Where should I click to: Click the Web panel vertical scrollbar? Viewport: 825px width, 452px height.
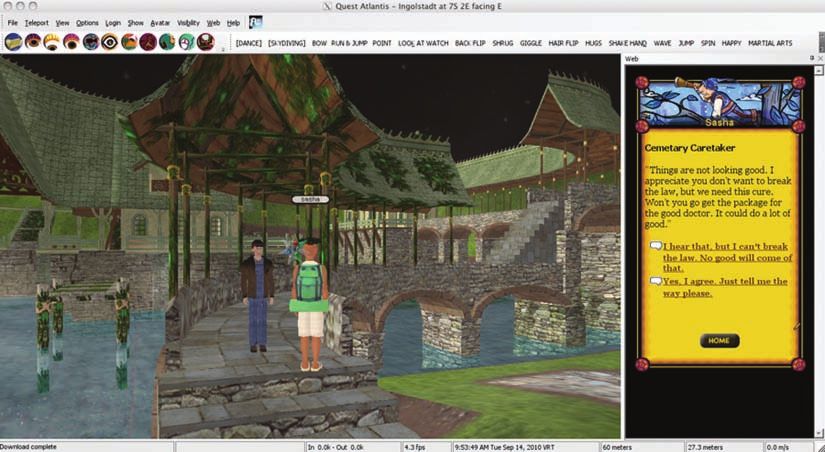[x=819, y=253]
